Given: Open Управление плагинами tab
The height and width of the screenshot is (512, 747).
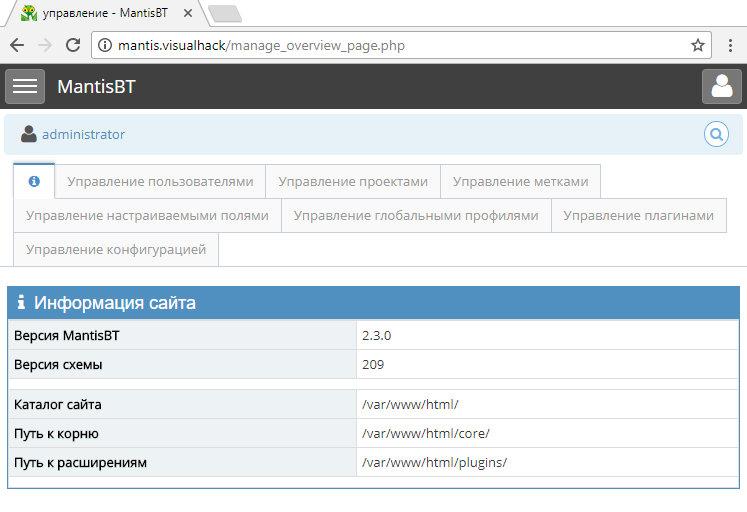Looking at the screenshot, I should click(x=638, y=216).
